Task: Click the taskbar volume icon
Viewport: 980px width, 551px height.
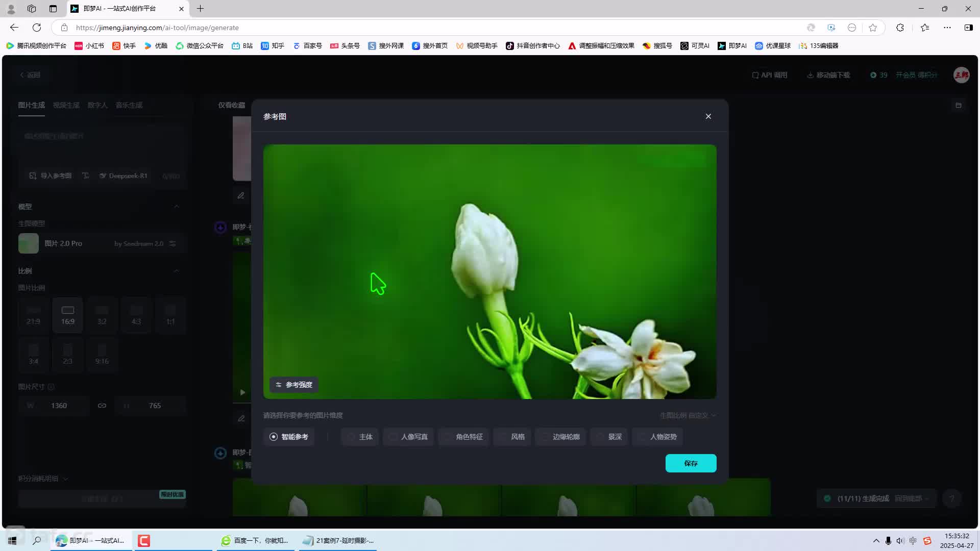Action: click(900, 541)
